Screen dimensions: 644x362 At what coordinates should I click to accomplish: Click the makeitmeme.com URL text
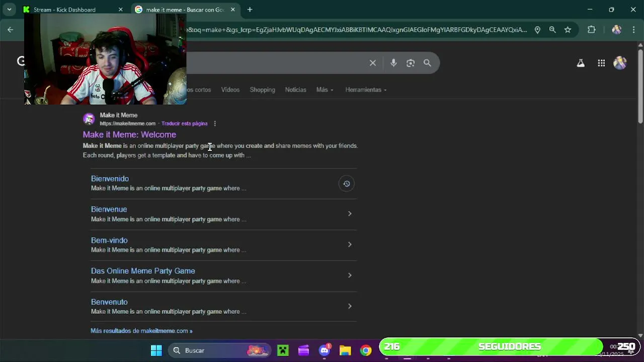click(127, 124)
